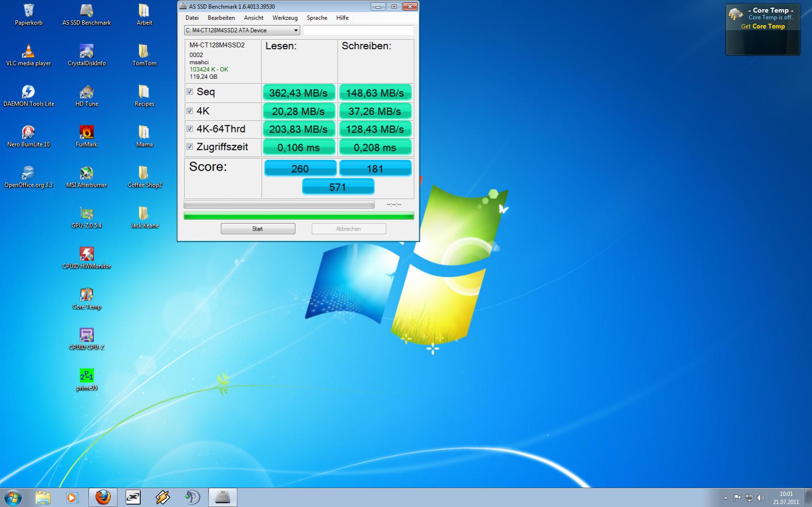Select the FurMark desktop shortcut
812x507 pixels.
87,136
